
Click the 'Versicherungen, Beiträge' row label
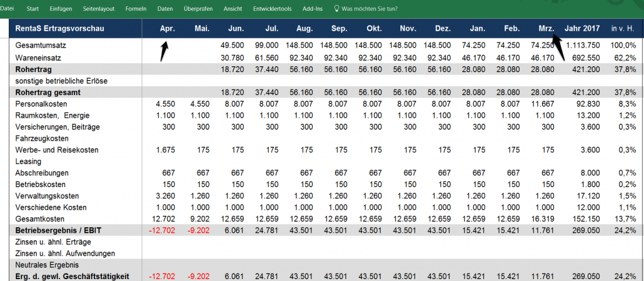[57, 127]
